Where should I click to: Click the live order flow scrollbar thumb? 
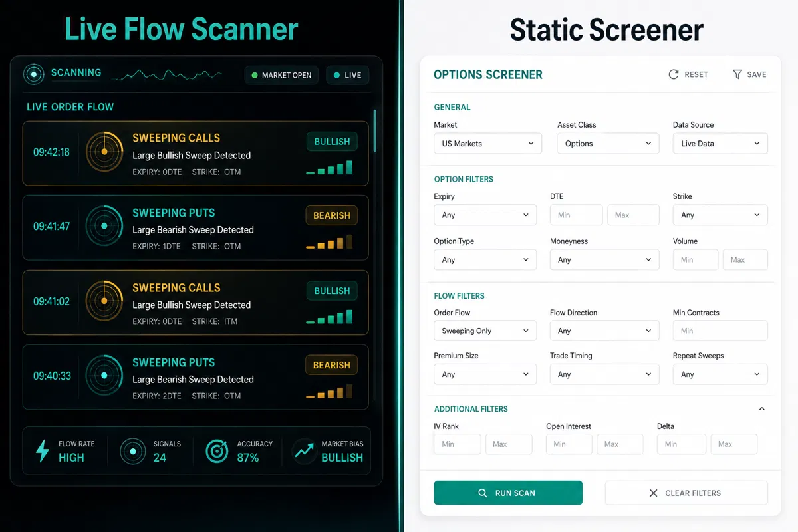[x=375, y=130]
